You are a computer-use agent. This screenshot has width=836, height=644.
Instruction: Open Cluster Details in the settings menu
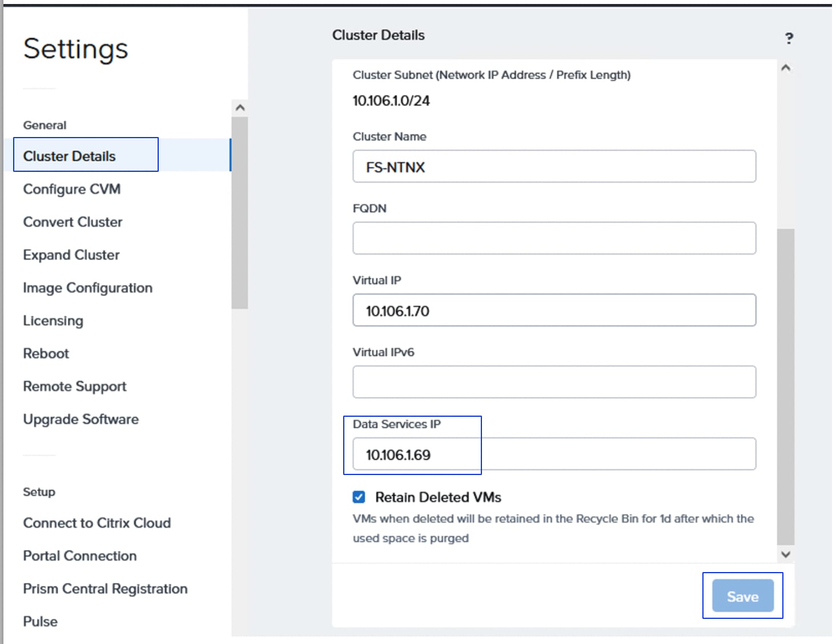[70, 156]
